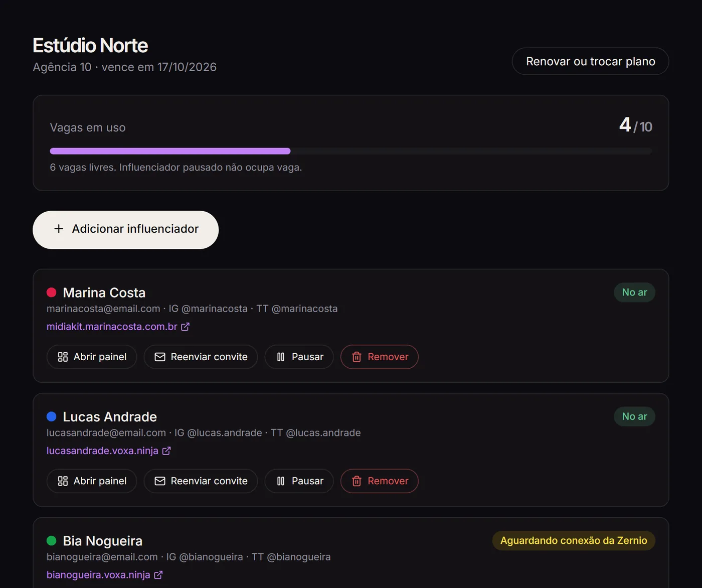Click the plus icon in Adicionar influenciador
This screenshot has height=588, width=702.
click(59, 229)
